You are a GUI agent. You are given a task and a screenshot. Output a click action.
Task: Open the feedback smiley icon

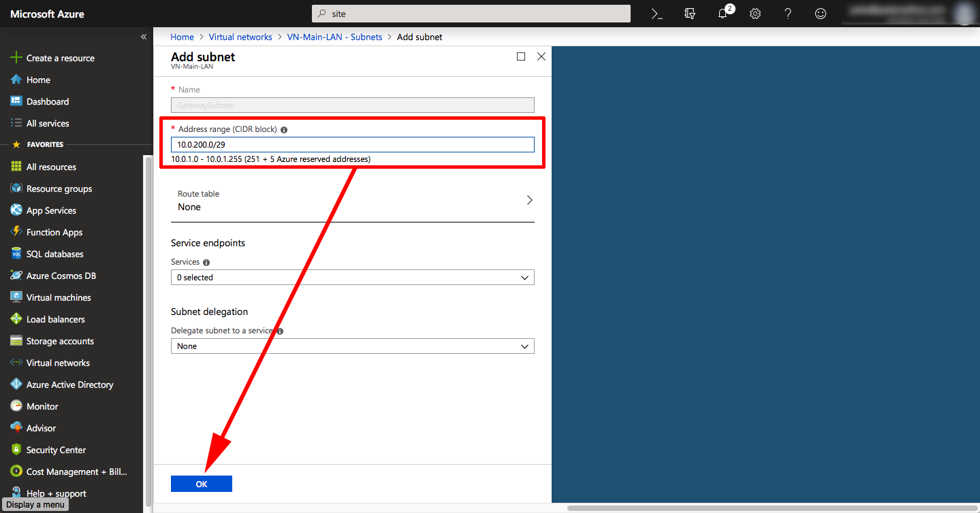click(821, 14)
